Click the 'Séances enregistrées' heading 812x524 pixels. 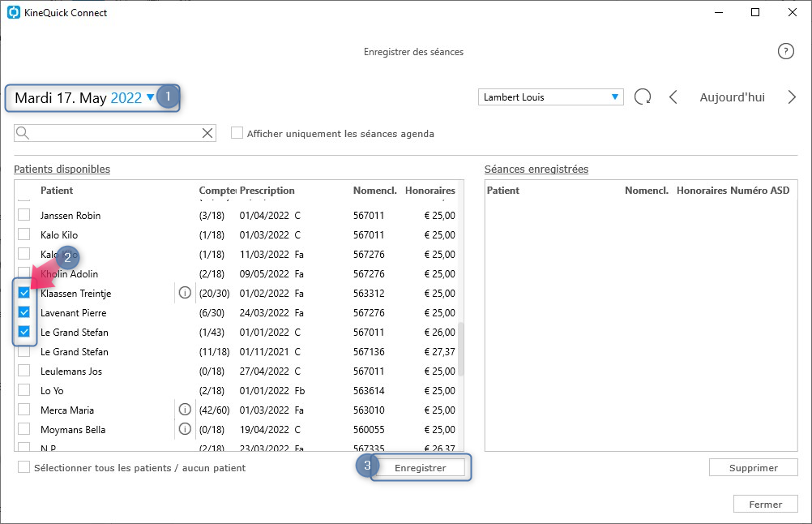click(x=536, y=169)
